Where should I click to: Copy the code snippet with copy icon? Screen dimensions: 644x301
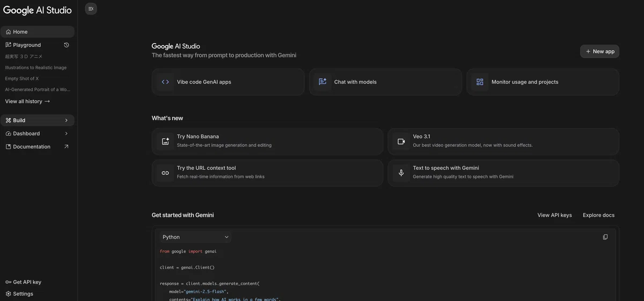click(605, 237)
